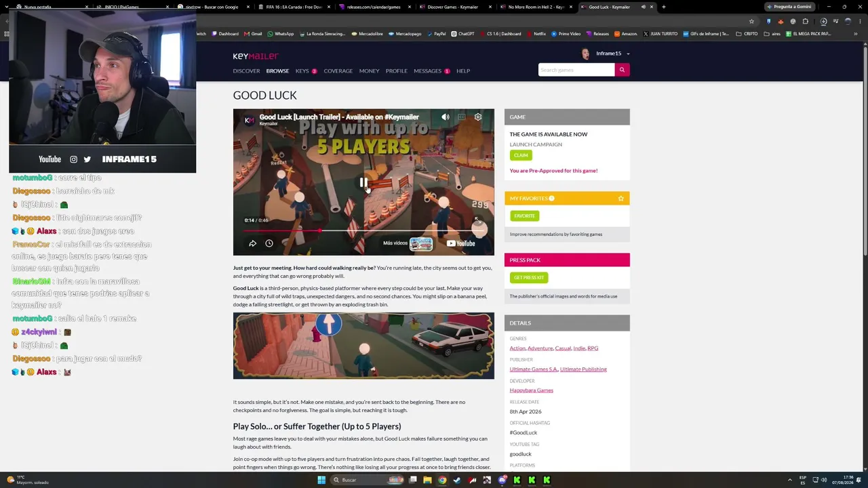
Task: Switch to the releases.com/calendar/games tab
Action: pos(373,7)
